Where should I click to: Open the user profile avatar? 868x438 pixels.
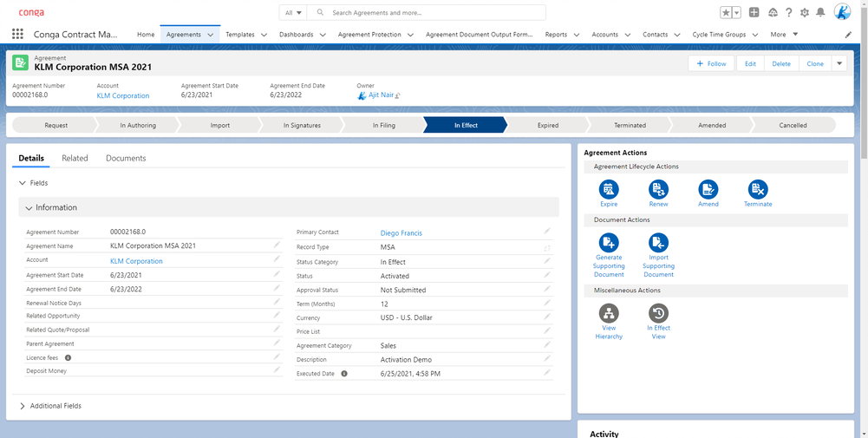pos(842,11)
